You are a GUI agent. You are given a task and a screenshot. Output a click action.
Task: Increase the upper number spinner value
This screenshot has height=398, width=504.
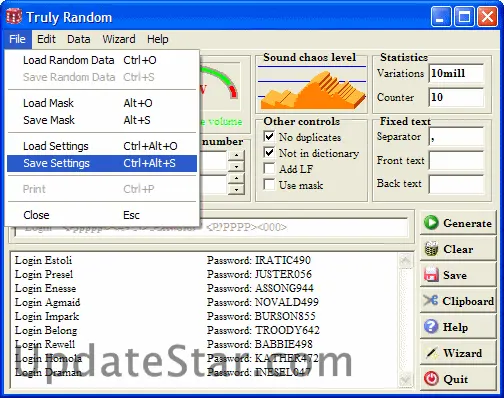[236, 156]
